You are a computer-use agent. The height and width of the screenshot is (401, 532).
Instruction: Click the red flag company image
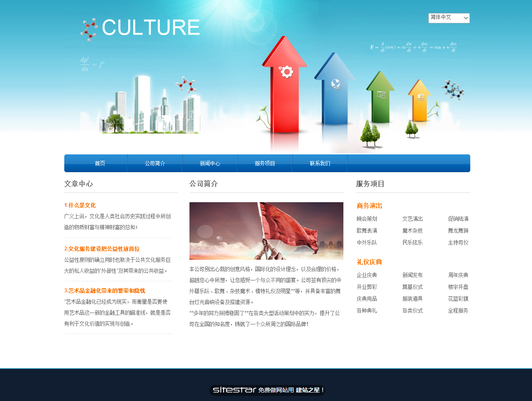click(266, 231)
